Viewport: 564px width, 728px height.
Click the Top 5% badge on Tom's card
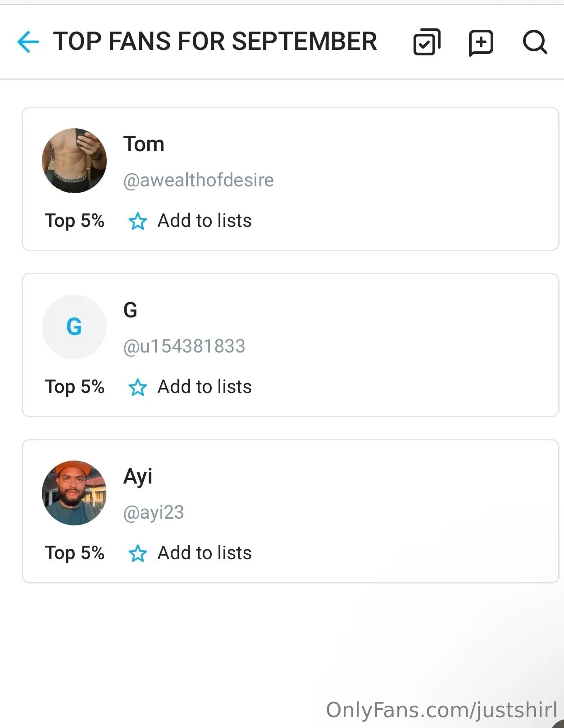[75, 221]
